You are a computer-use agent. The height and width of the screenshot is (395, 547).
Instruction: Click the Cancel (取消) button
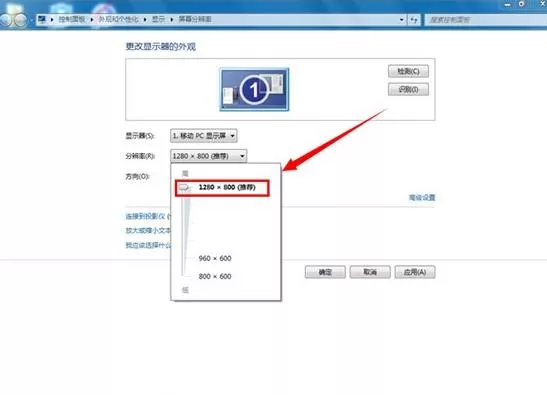click(370, 272)
